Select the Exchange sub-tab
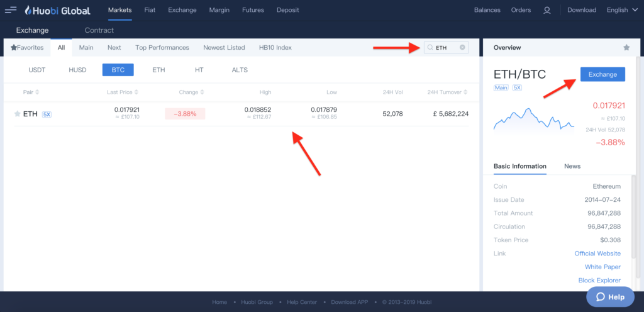644x312 pixels. pos(33,30)
